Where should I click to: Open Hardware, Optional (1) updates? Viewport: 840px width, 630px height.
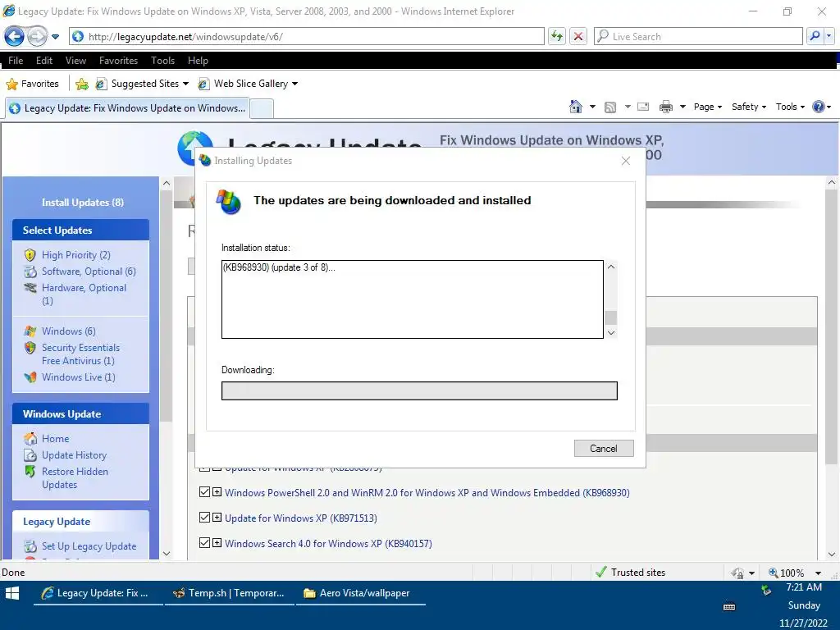(84, 294)
